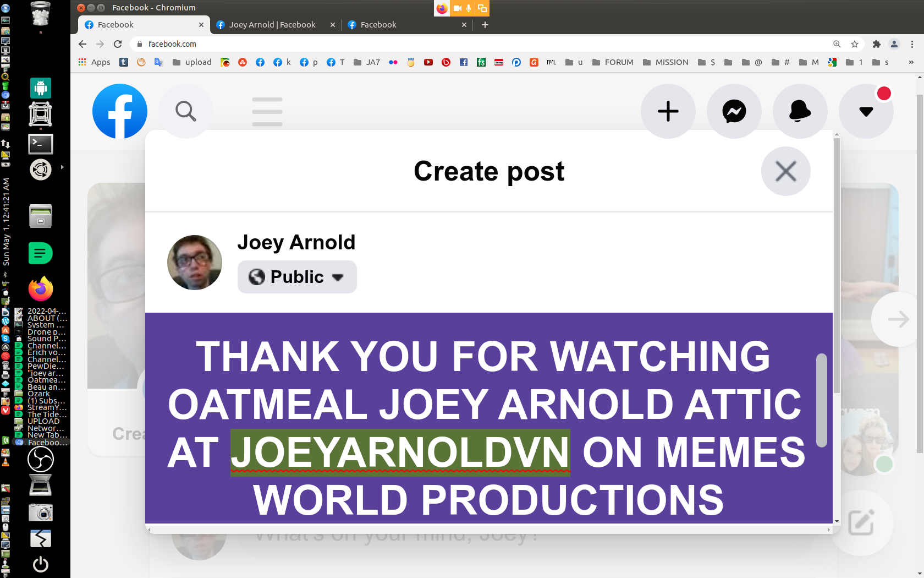Image resolution: width=924 pixels, height=578 pixels.
Task: Reload the current page
Action: point(118,44)
